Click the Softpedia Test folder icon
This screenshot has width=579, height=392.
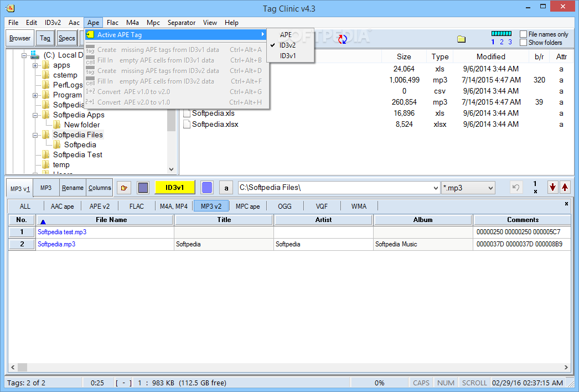coord(46,154)
